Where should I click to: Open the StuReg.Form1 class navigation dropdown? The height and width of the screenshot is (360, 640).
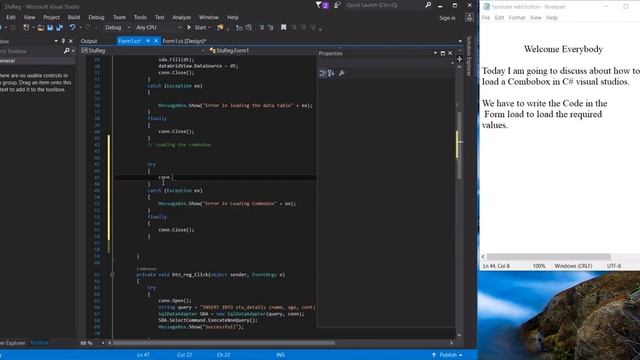pyautogui.click(x=263, y=51)
